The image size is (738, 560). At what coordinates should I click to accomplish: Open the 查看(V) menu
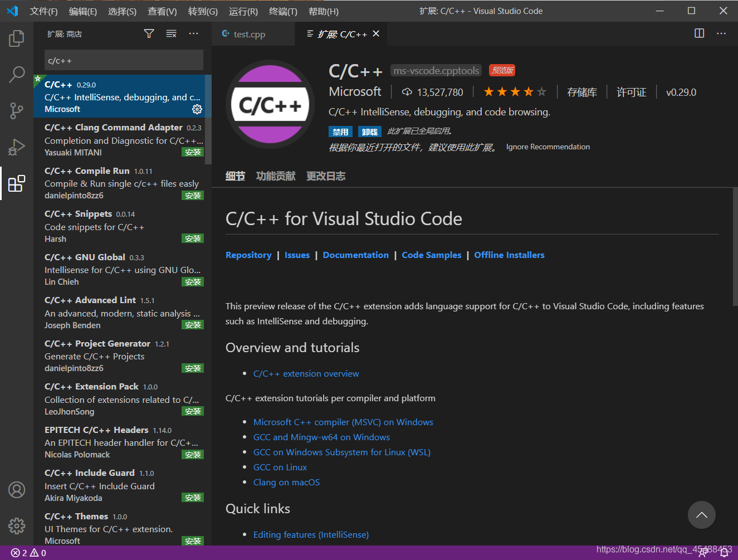click(163, 11)
